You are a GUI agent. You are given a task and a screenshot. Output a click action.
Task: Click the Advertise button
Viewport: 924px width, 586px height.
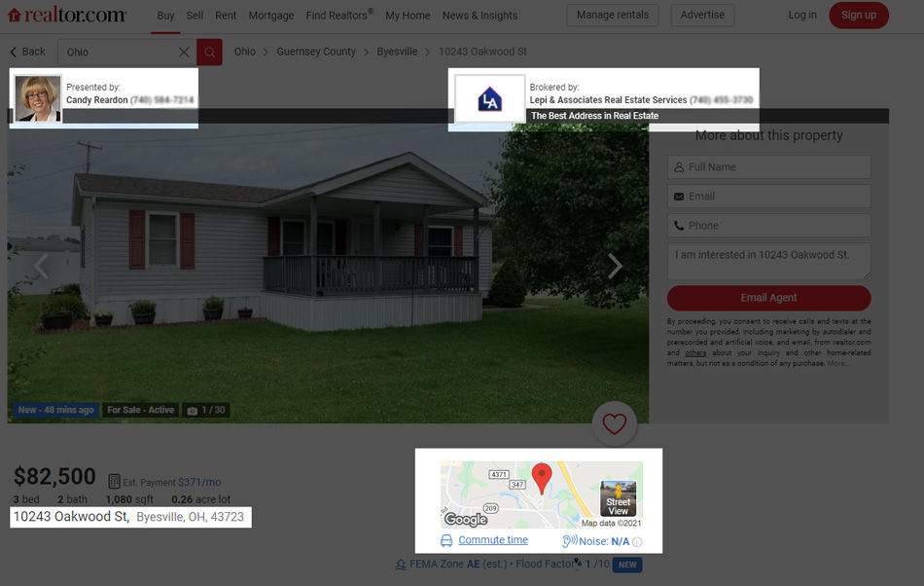pyautogui.click(x=702, y=15)
